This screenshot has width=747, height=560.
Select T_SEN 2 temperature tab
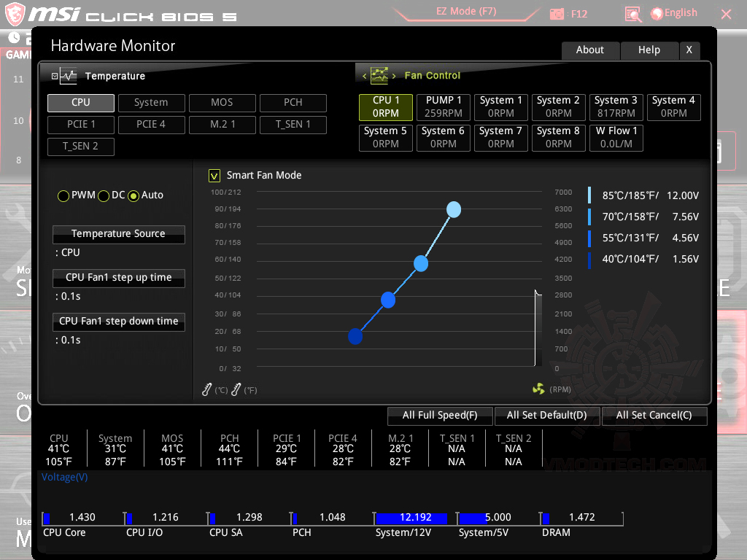click(81, 147)
